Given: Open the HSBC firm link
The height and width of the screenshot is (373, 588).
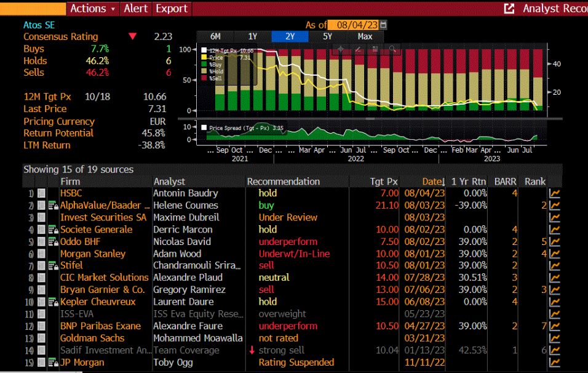Looking at the screenshot, I should 71,193.
